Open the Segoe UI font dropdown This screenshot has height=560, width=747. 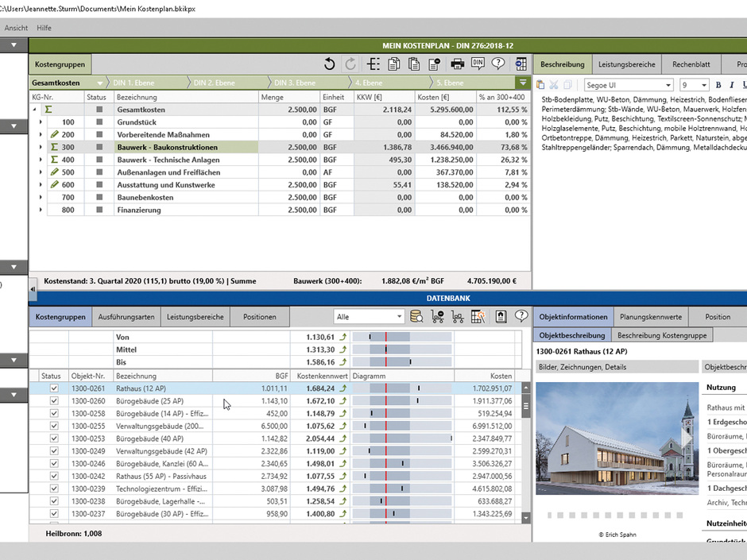click(x=629, y=85)
